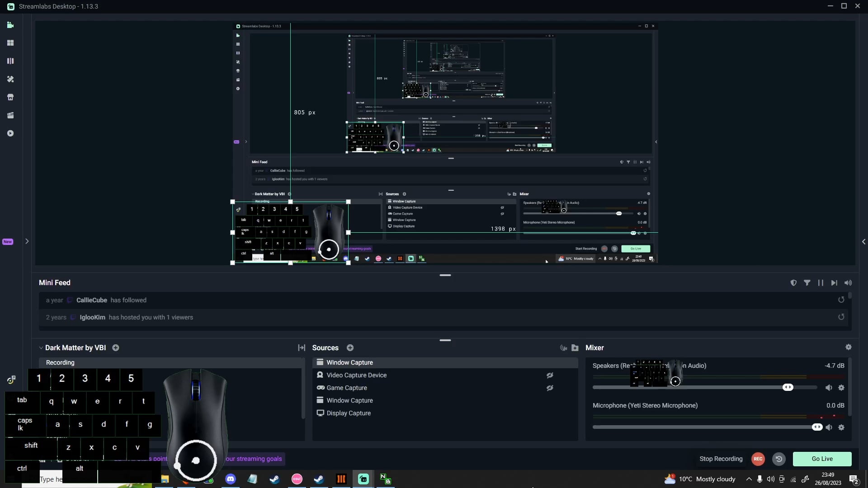Select the Game Capture source
This screenshot has width=868, height=488.
445,388
